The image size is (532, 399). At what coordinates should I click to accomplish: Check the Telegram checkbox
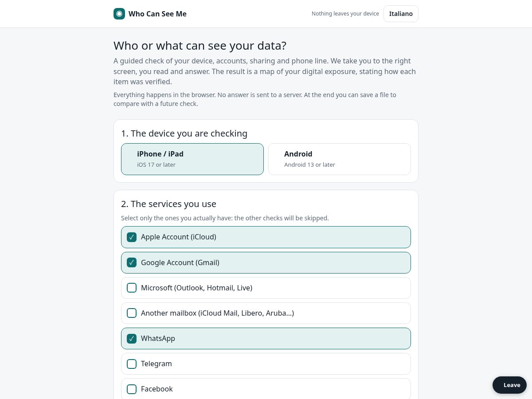[132, 364]
